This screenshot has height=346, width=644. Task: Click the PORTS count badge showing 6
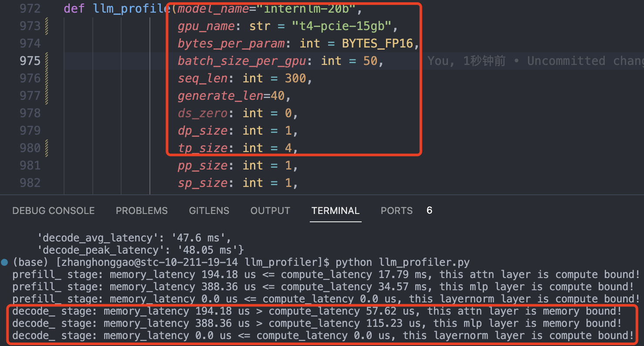(x=429, y=210)
